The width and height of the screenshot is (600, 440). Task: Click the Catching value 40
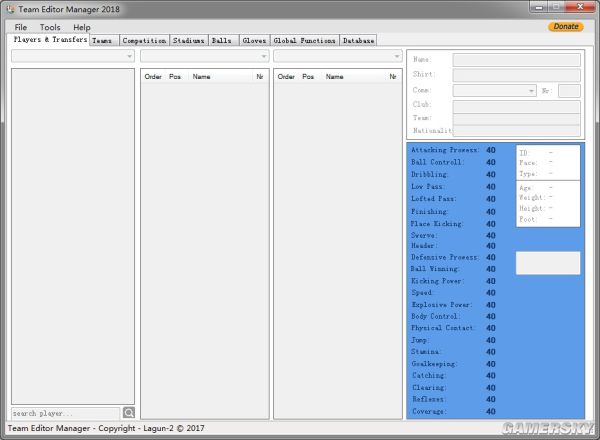[x=491, y=375]
